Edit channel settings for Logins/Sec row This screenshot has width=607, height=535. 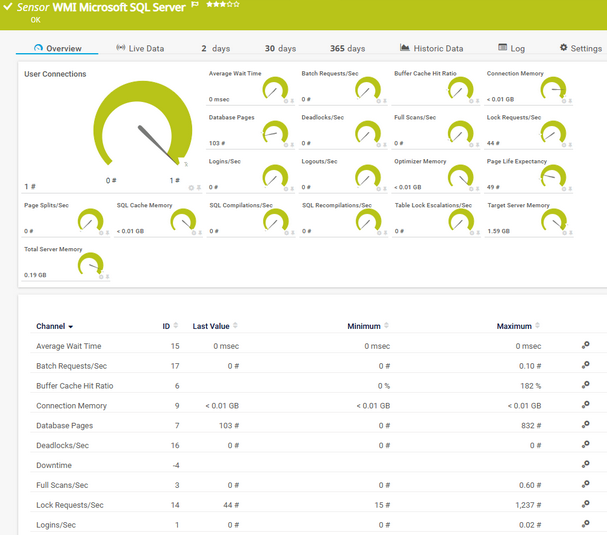[x=585, y=524]
